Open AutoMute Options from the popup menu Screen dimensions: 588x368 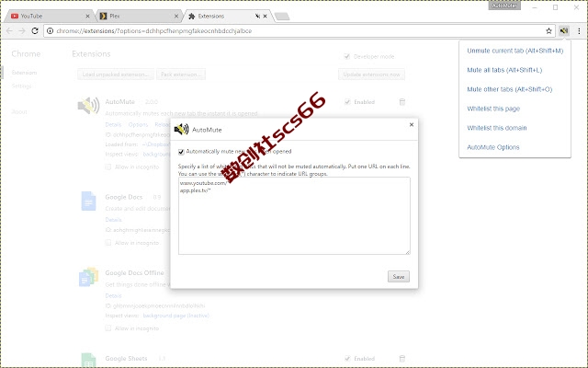coord(493,147)
